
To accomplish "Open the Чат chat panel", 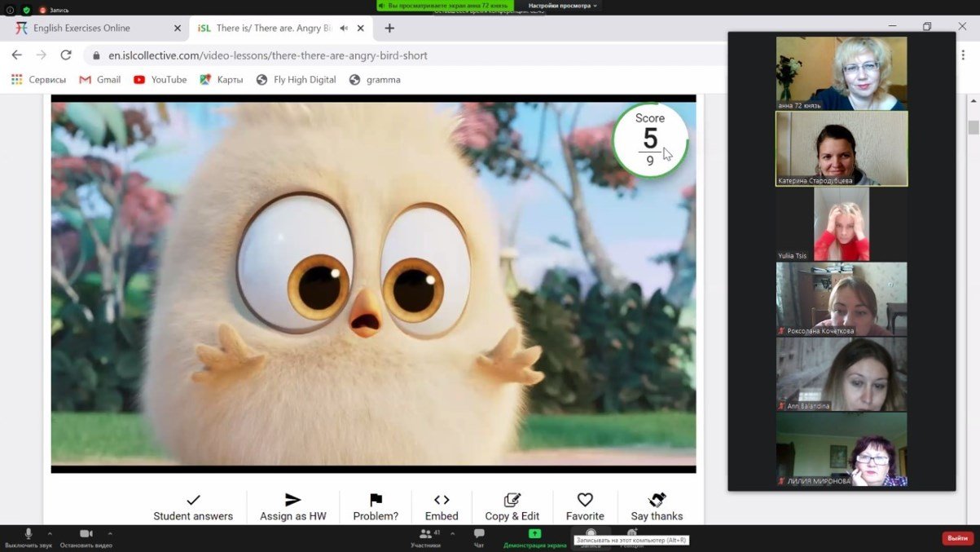I will tap(479, 537).
